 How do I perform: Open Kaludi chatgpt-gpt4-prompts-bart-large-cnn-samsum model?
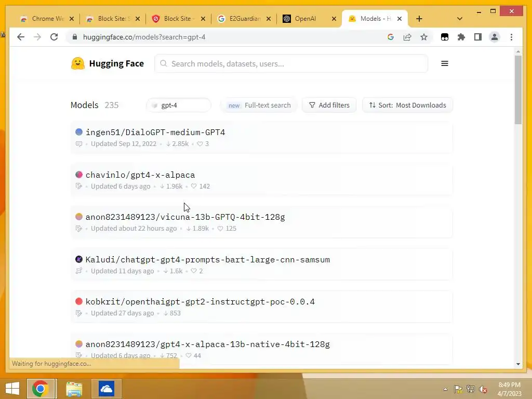(208, 260)
